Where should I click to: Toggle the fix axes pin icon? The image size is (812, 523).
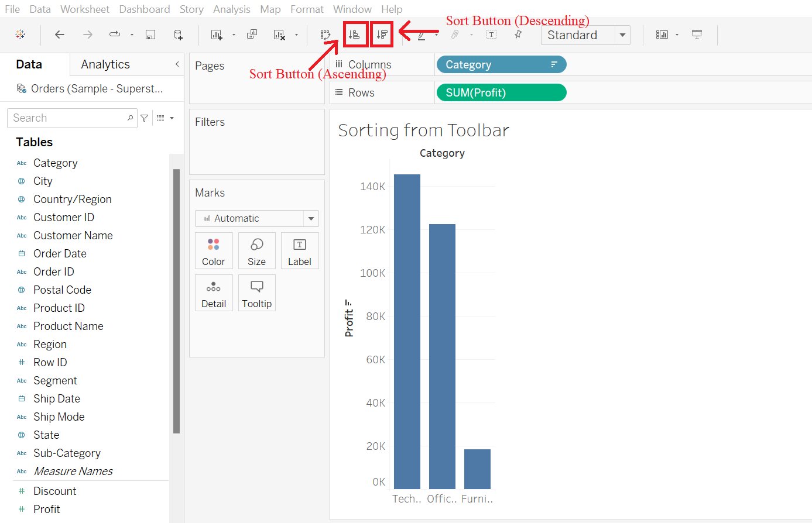(x=518, y=34)
